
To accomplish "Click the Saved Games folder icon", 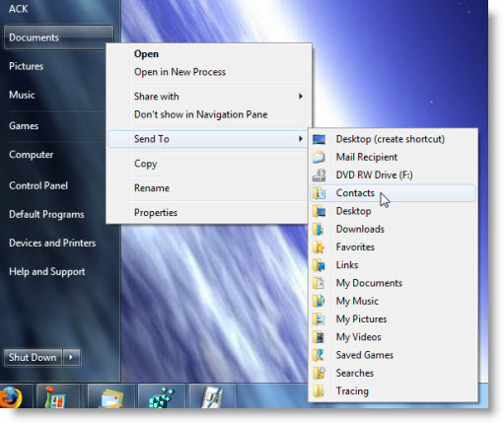I will pyautogui.click(x=319, y=355).
